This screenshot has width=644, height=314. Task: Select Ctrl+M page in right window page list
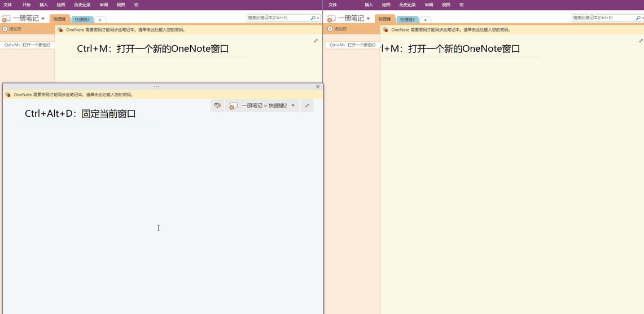[x=352, y=45]
